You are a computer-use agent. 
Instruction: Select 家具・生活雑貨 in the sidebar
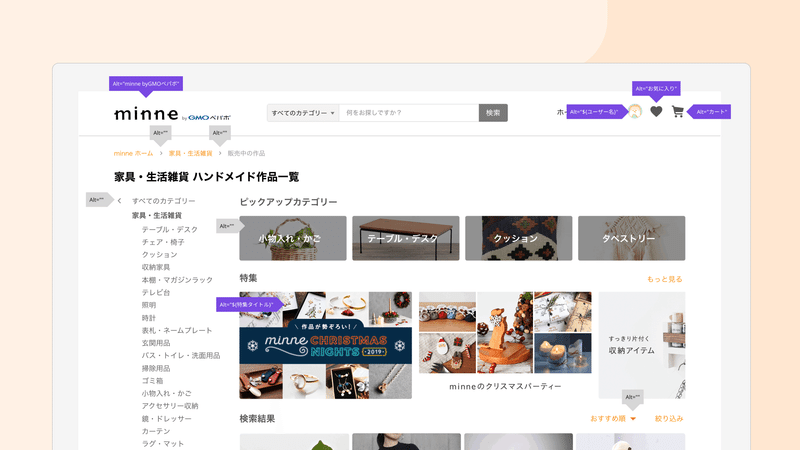coord(157,215)
